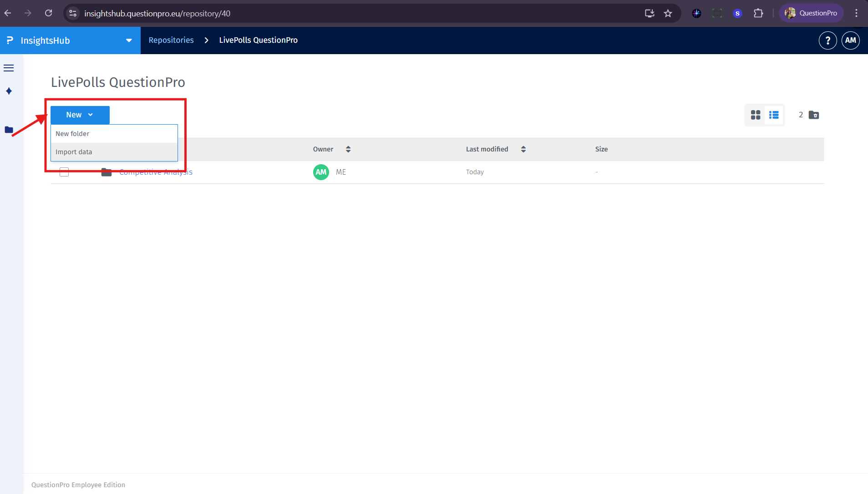Toggle sorting on the Last modified column
This screenshot has width=868, height=494.
pyautogui.click(x=523, y=149)
